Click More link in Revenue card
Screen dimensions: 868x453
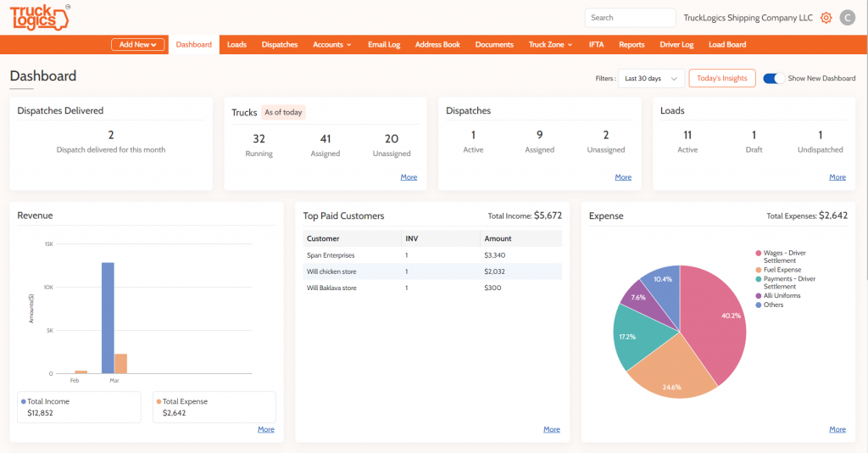pos(265,429)
